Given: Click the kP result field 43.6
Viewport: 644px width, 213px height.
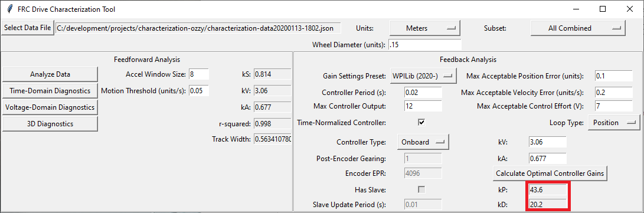Looking at the screenshot, I should 547,189.
